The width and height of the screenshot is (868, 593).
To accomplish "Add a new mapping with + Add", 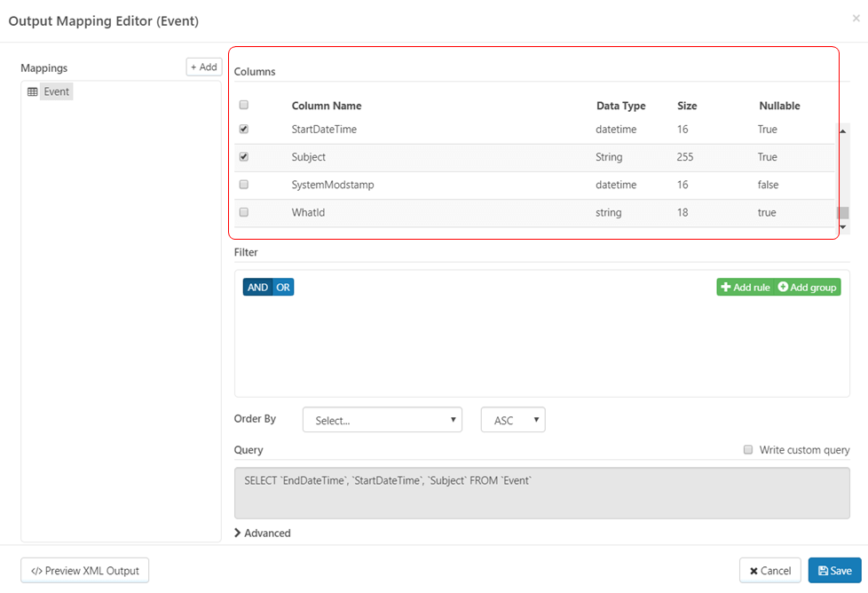I will click(203, 67).
